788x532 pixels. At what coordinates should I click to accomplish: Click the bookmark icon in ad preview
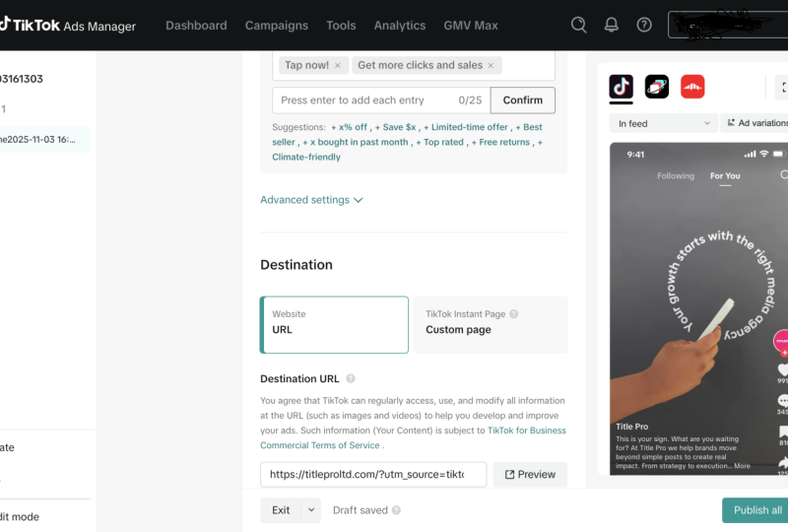pos(783,432)
